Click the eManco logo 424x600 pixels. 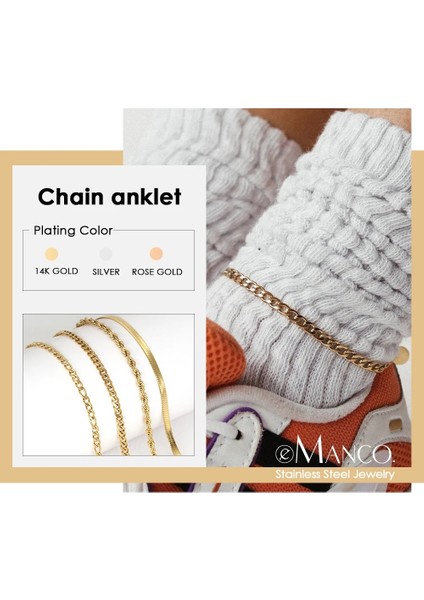[x=334, y=453]
